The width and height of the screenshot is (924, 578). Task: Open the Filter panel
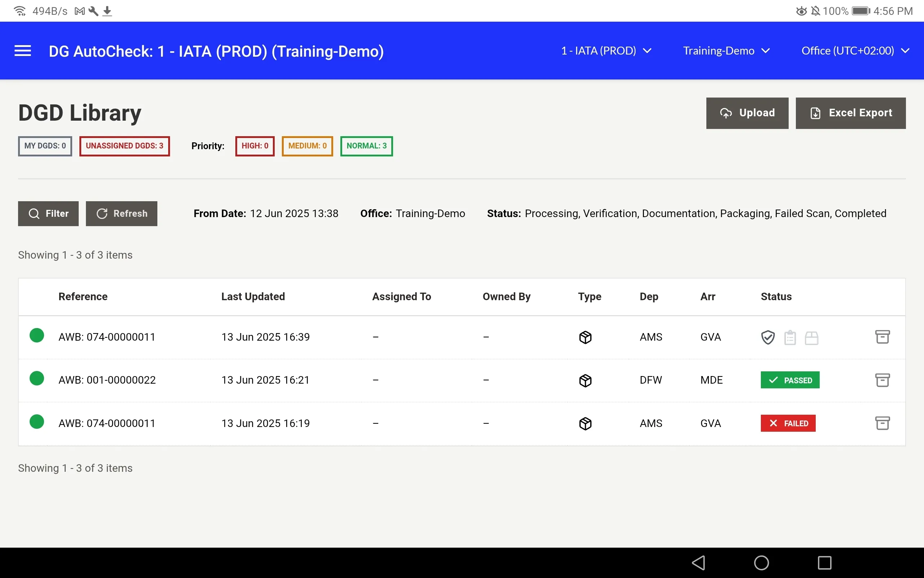tap(48, 214)
